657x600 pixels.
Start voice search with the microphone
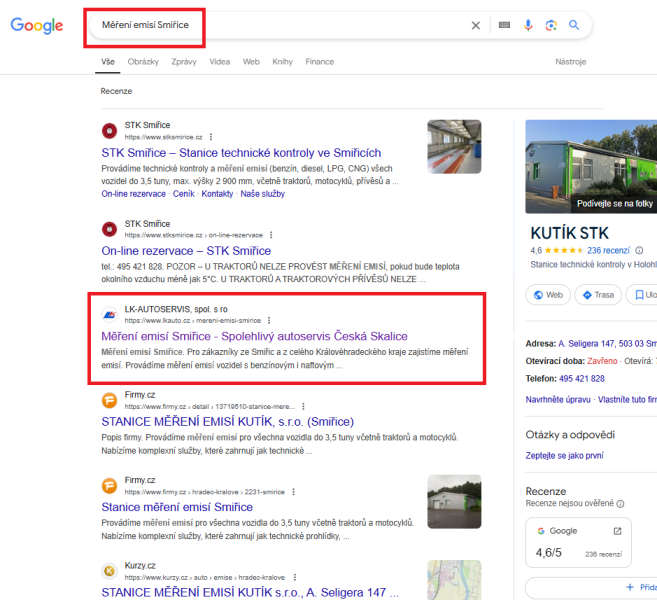click(x=528, y=25)
